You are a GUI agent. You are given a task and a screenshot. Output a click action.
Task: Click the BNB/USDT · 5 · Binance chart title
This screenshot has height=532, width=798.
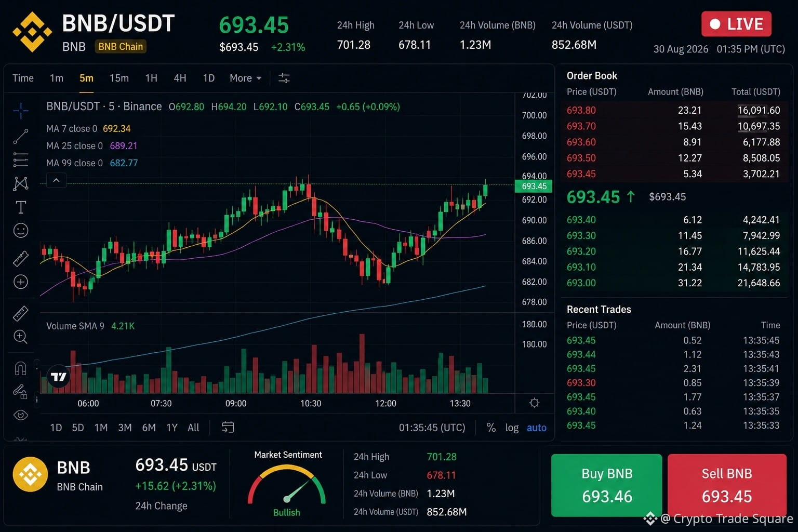point(104,107)
